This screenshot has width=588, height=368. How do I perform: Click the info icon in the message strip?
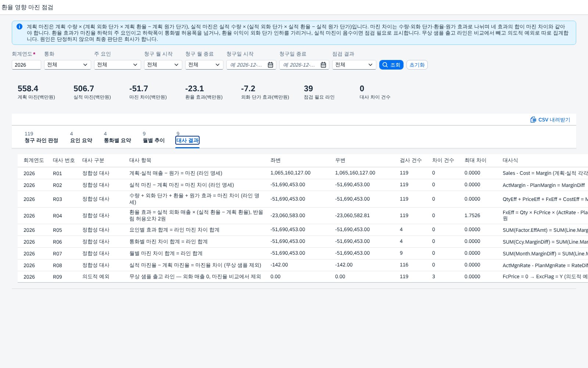pyautogui.click(x=19, y=26)
